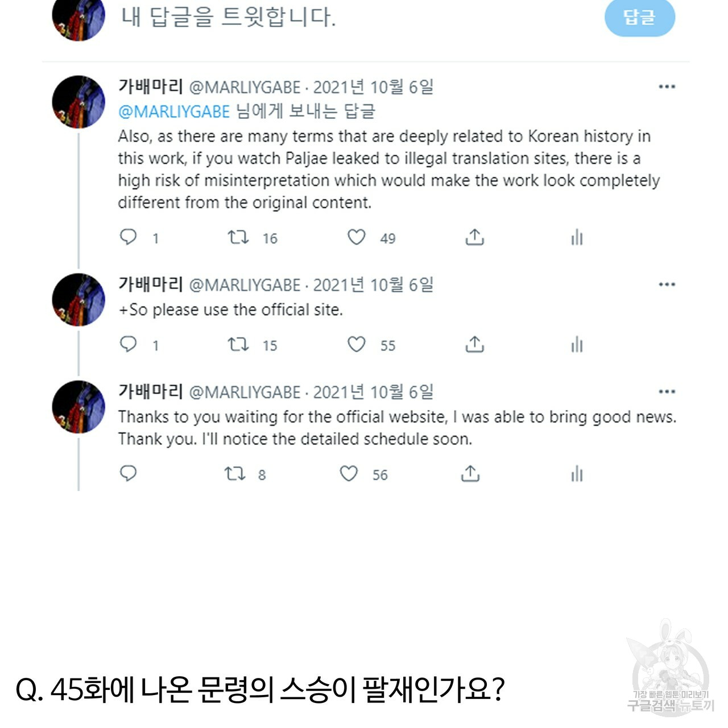The width and height of the screenshot is (728, 728).
Task: Open more options on 'Thanks to you' tweet
Action: tap(667, 391)
